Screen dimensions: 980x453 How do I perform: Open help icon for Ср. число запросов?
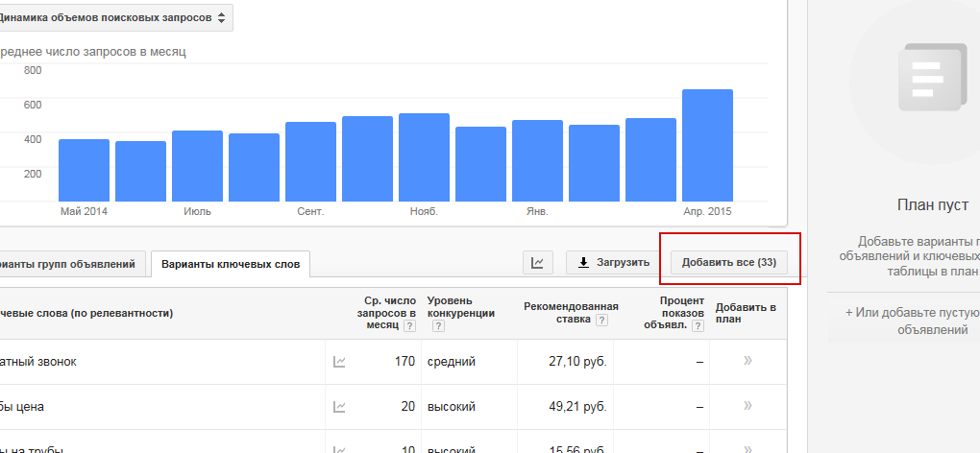click(x=410, y=326)
